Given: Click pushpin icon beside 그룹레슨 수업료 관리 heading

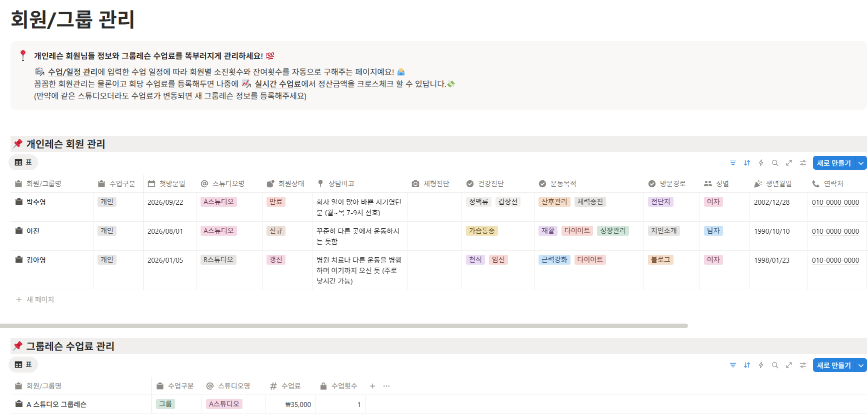Looking at the screenshot, I should point(18,346).
